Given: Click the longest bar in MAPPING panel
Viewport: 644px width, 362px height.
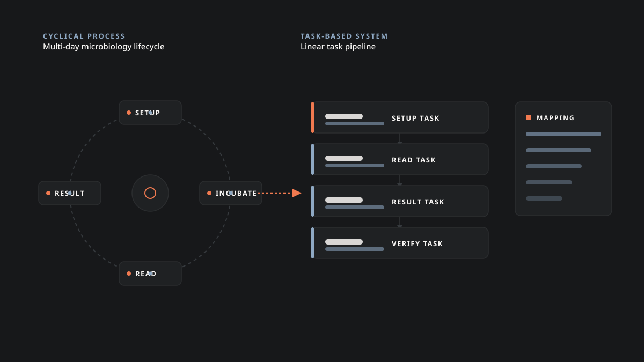Looking at the screenshot, I should 563,134.
